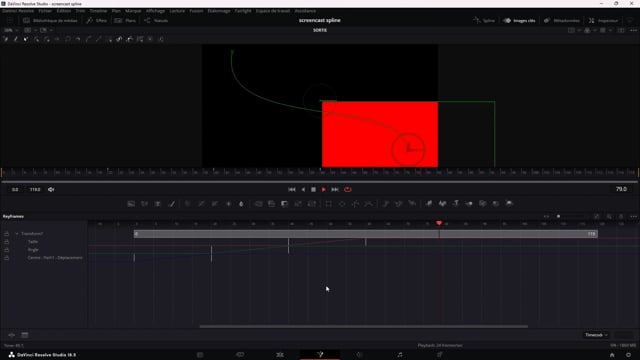Toggle loop playback button
This screenshot has width=640, height=360.
click(x=348, y=189)
